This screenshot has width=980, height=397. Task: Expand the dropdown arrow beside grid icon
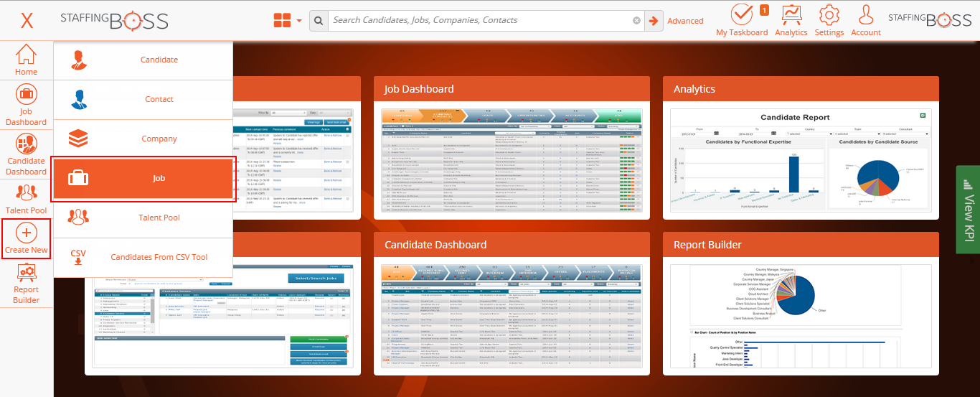pos(299,21)
